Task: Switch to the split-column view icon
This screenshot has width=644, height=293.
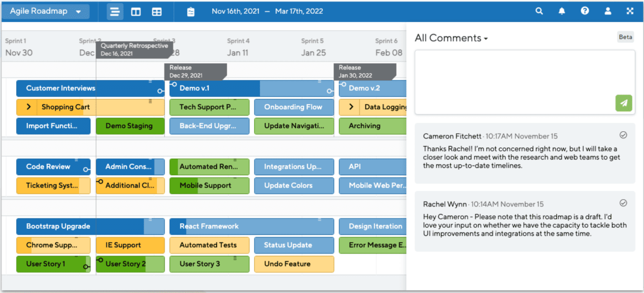Action: pos(135,11)
